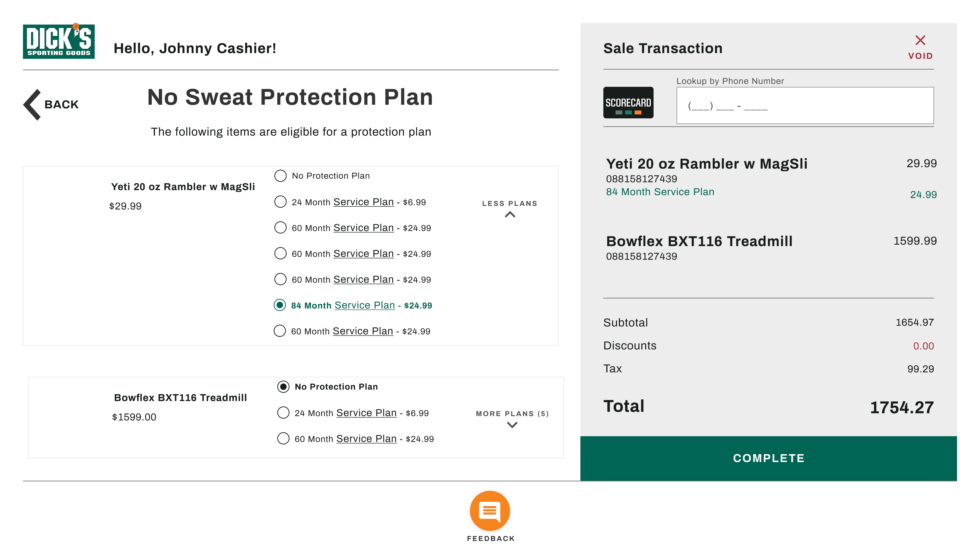Screen dimensions: 980x551
Task: Collapse Yeti plans with Less Plans chevron
Action: pos(510,215)
